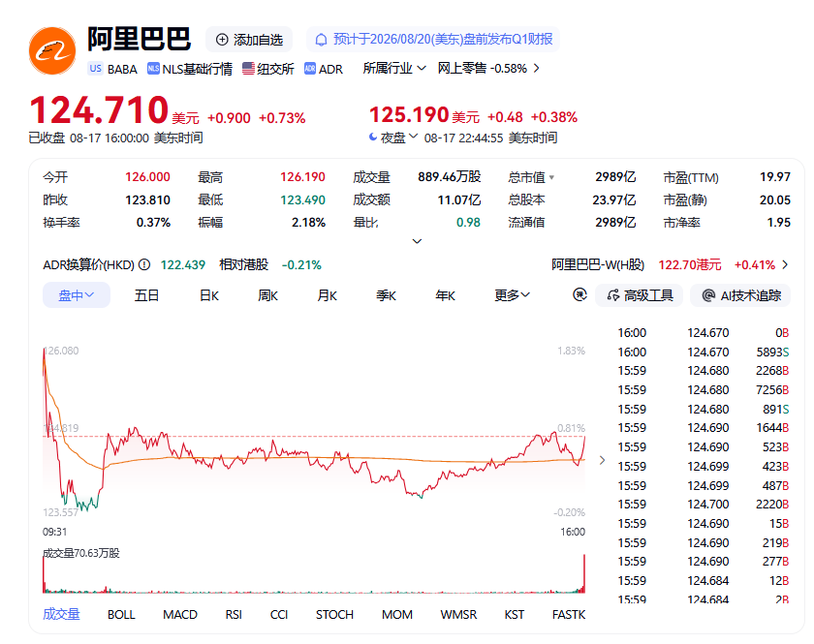
Task: Click the bell icon for earnings reminder
Action: [322, 40]
